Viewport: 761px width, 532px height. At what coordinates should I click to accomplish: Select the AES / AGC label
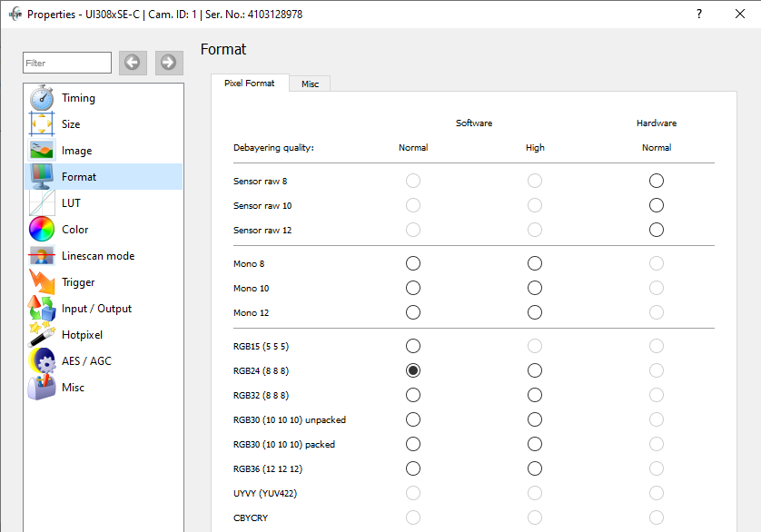point(86,361)
